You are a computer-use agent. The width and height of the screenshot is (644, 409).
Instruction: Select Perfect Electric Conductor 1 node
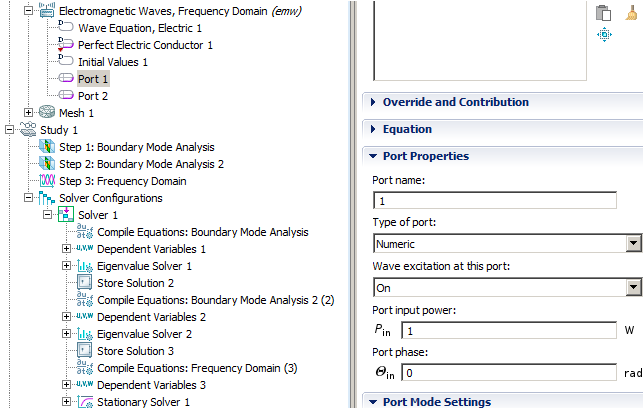pyautogui.click(x=145, y=45)
